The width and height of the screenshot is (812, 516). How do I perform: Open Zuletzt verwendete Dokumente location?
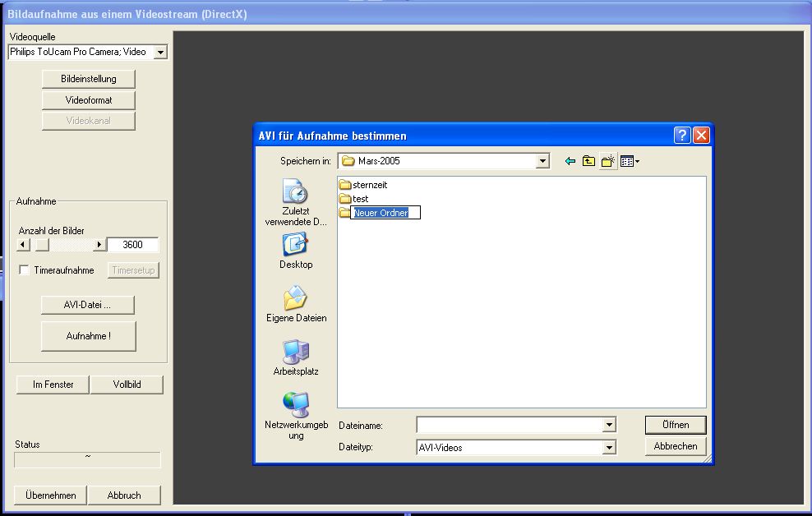click(295, 203)
